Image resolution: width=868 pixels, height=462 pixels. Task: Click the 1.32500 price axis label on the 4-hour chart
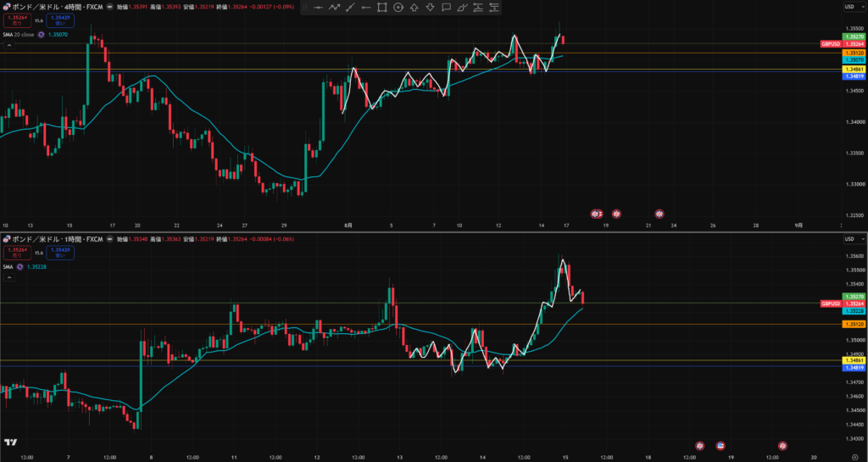pyautogui.click(x=853, y=214)
